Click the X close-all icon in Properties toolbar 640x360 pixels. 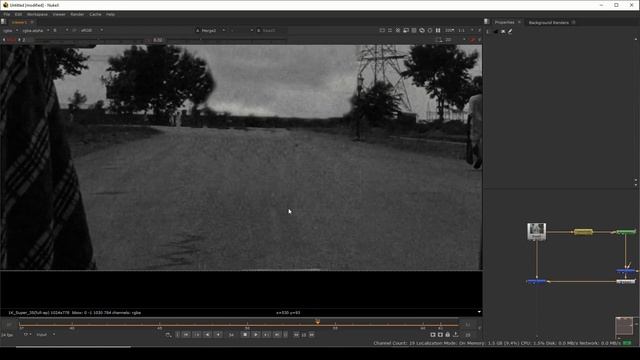pyautogui.click(x=503, y=31)
